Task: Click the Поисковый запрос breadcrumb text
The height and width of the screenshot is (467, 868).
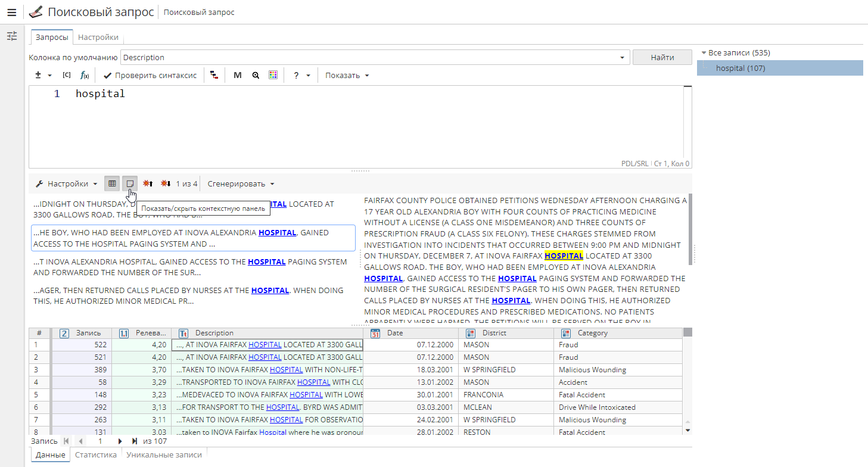Action: click(199, 13)
